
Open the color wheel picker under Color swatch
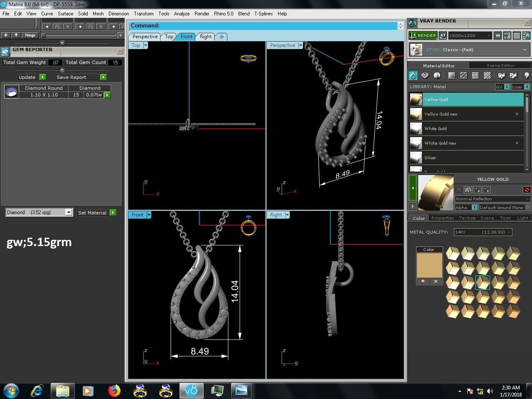click(x=423, y=281)
